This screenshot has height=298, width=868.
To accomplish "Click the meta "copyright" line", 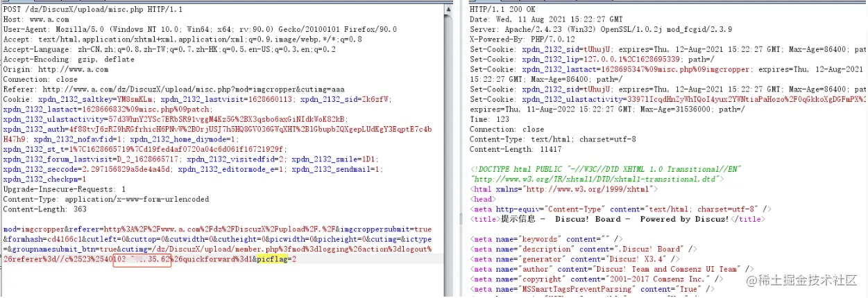I will coord(597,279).
